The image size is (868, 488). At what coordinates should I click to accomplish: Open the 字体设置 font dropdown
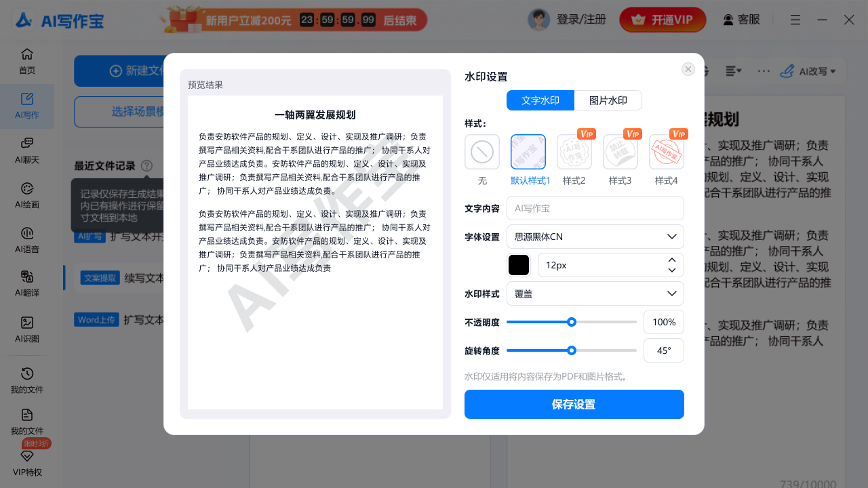595,237
